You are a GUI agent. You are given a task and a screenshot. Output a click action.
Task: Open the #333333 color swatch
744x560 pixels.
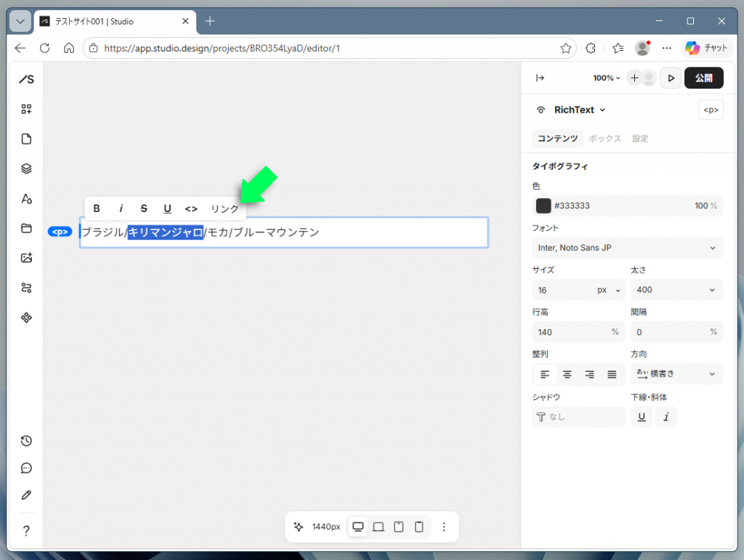pos(543,206)
